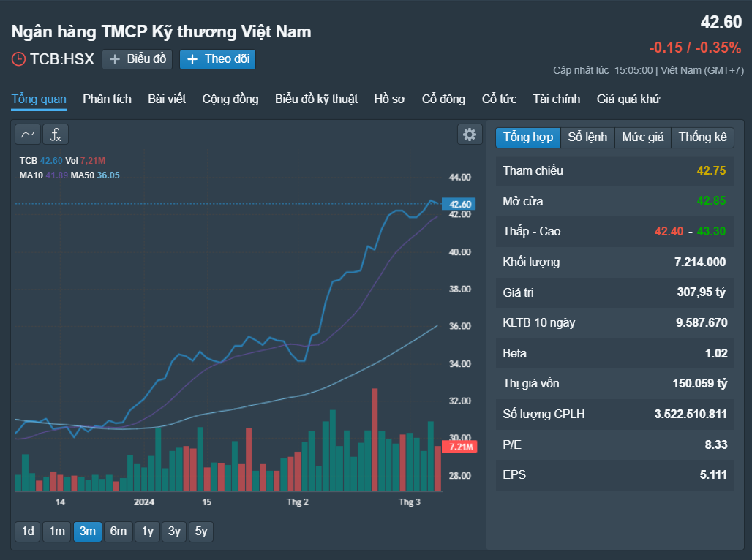The height and width of the screenshot is (560, 752).
Task: Click the MA50 36.05 legend label
Action: coord(95,175)
